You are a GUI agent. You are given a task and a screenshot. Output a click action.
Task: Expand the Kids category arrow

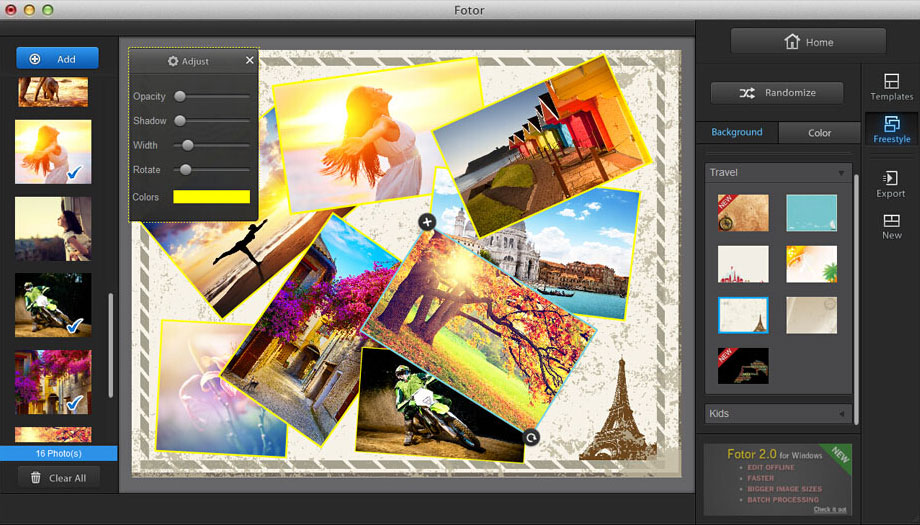click(x=841, y=414)
